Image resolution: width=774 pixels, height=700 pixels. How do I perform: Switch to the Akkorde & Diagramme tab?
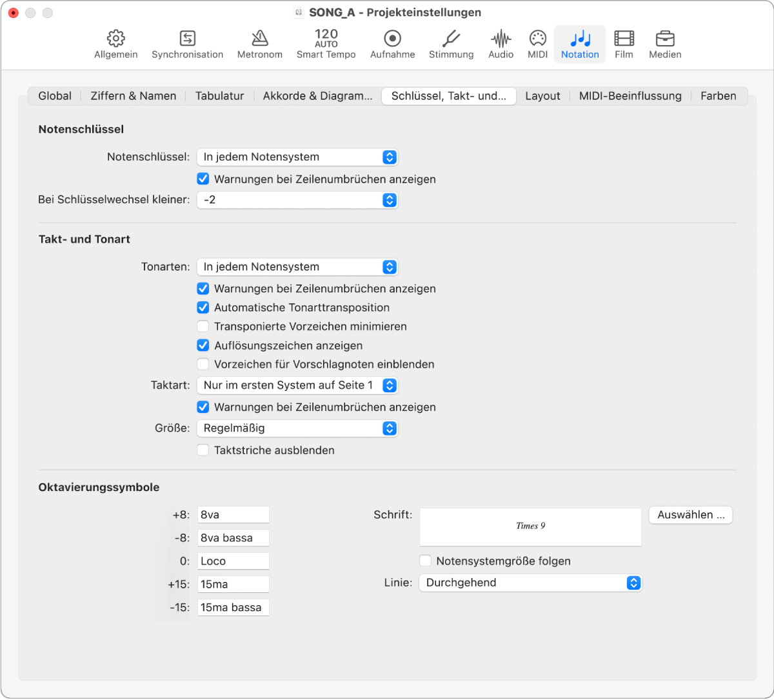(x=318, y=96)
